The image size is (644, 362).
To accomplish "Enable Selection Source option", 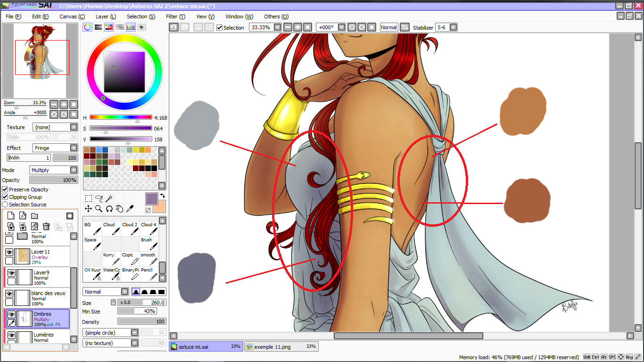I will point(5,205).
